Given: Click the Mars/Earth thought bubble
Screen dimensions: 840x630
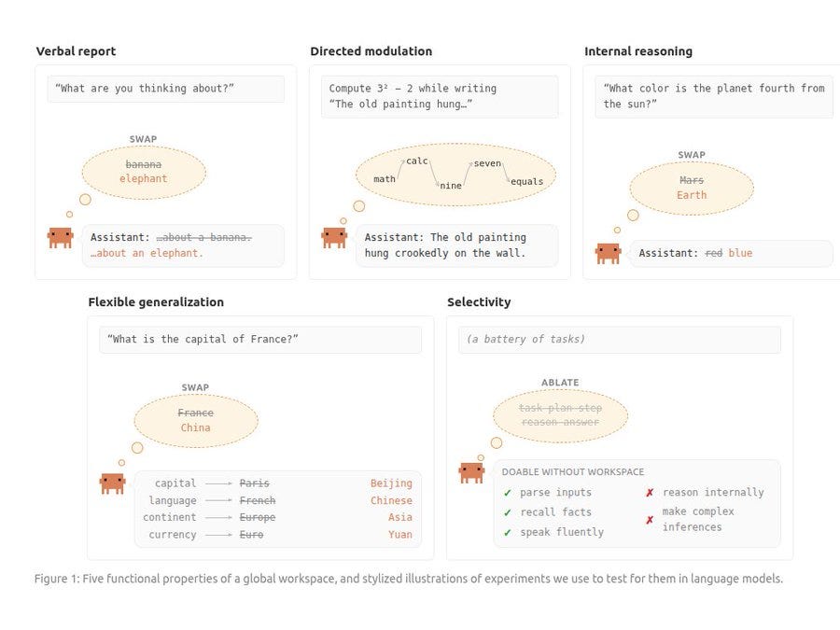Looking at the screenshot, I should pyautogui.click(x=692, y=189).
